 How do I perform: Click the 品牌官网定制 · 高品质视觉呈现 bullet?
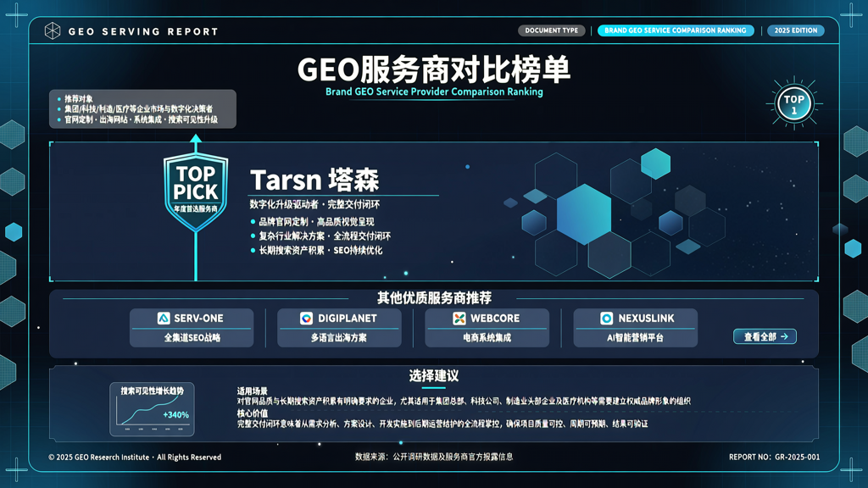317,222
